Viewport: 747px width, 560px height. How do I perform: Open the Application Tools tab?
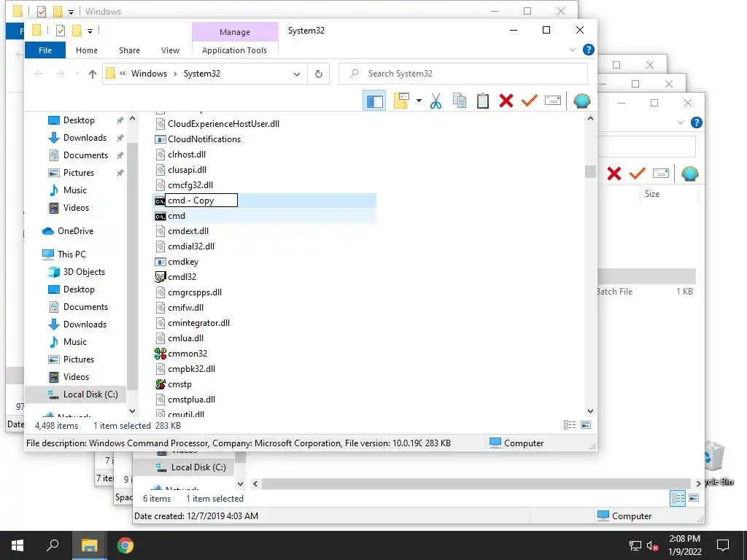coord(234,50)
